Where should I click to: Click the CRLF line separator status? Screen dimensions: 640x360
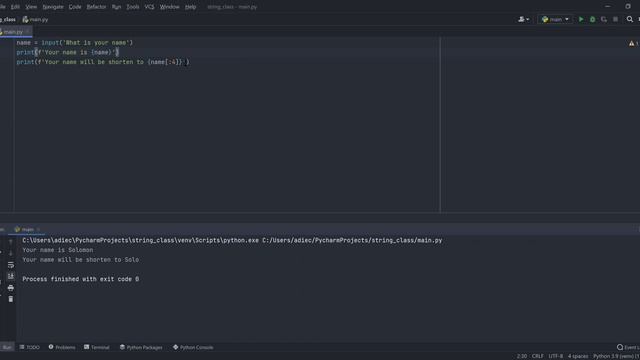click(538, 356)
